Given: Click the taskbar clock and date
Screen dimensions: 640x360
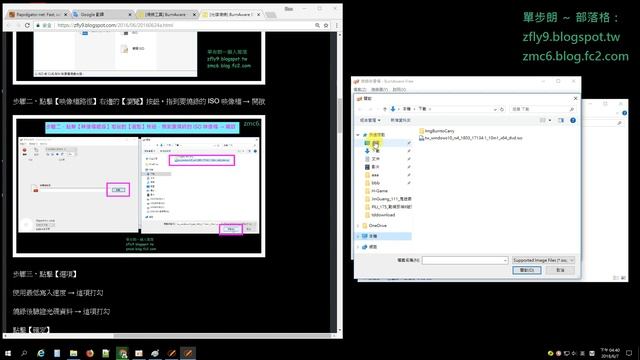Looking at the screenshot, I should [609, 353].
